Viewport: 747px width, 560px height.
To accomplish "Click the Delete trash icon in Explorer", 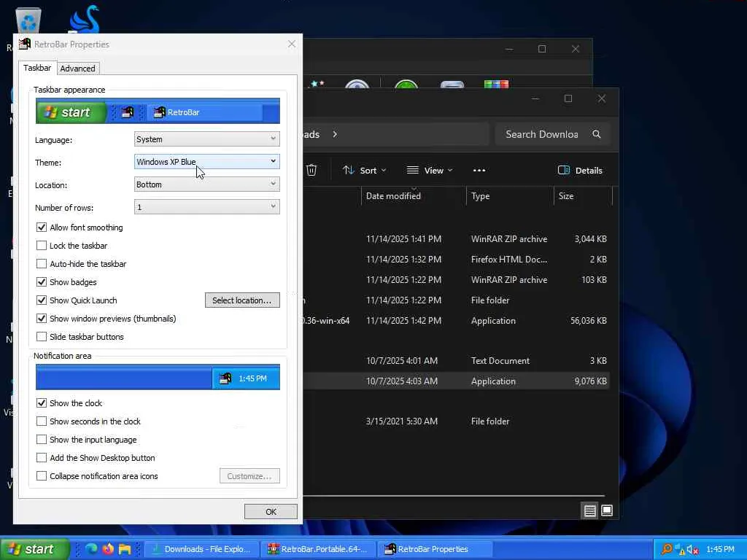I will (311, 170).
